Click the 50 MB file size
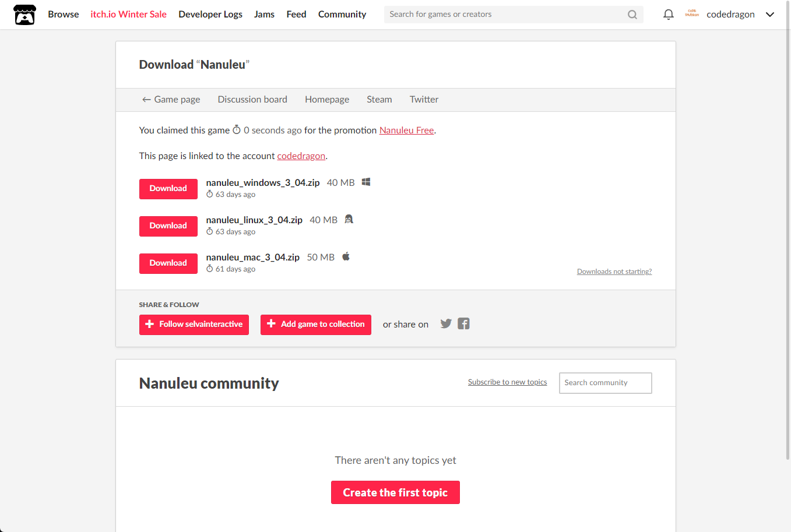Image resolution: width=791 pixels, height=532 pixels. tap(321, 258)
